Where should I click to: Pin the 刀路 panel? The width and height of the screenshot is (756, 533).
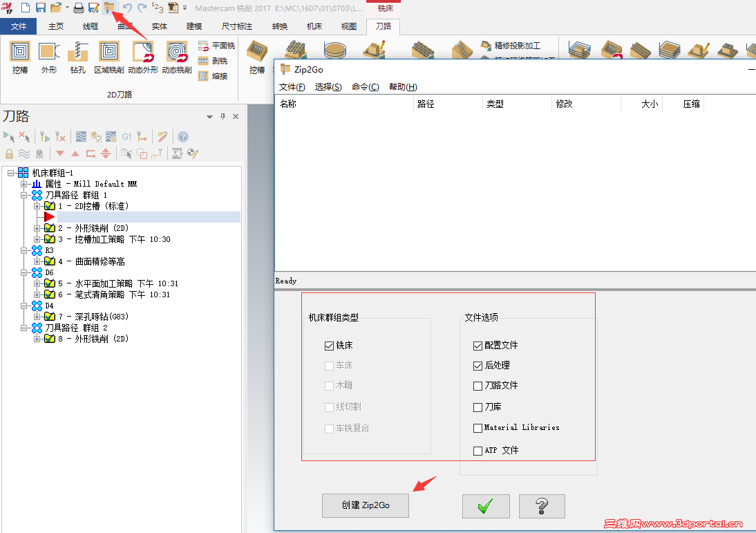pyautogui.click(x=223, y=116)
